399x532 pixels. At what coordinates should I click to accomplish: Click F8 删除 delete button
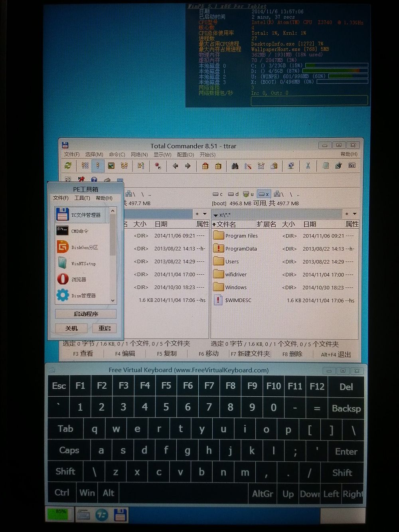[x=292, y=354]
